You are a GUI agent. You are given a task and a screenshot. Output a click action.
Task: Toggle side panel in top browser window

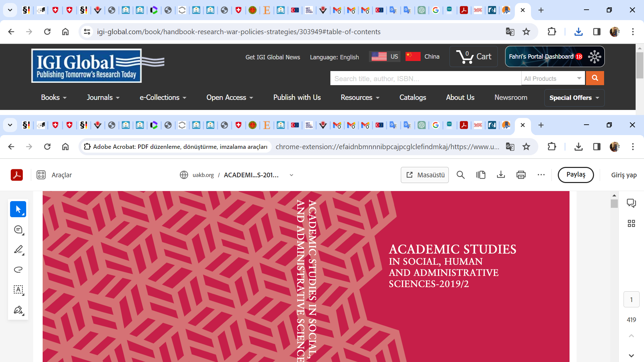(597, 32)
